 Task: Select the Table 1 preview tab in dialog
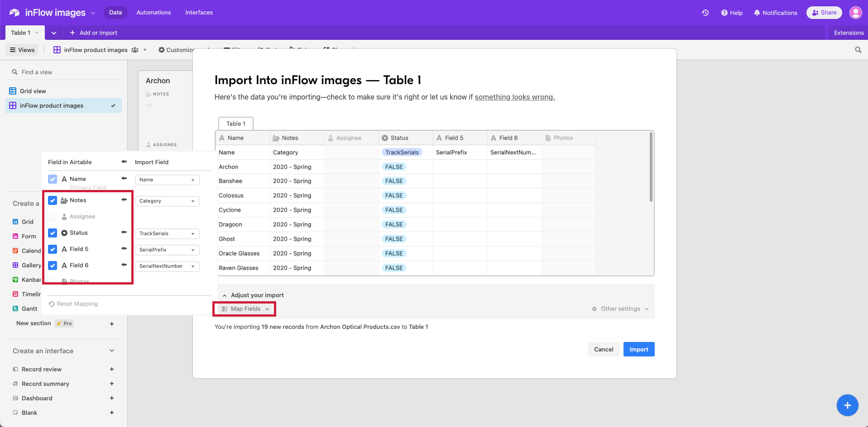coord(236,123)
